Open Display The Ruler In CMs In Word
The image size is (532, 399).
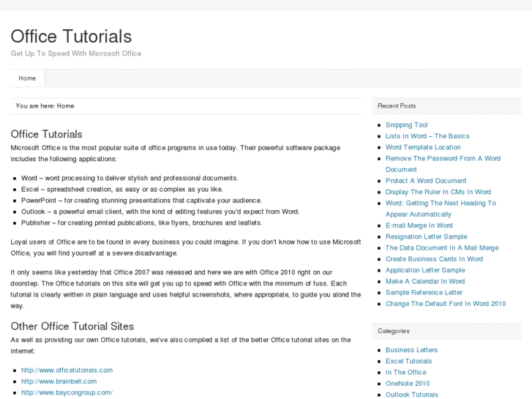[438, 193]
